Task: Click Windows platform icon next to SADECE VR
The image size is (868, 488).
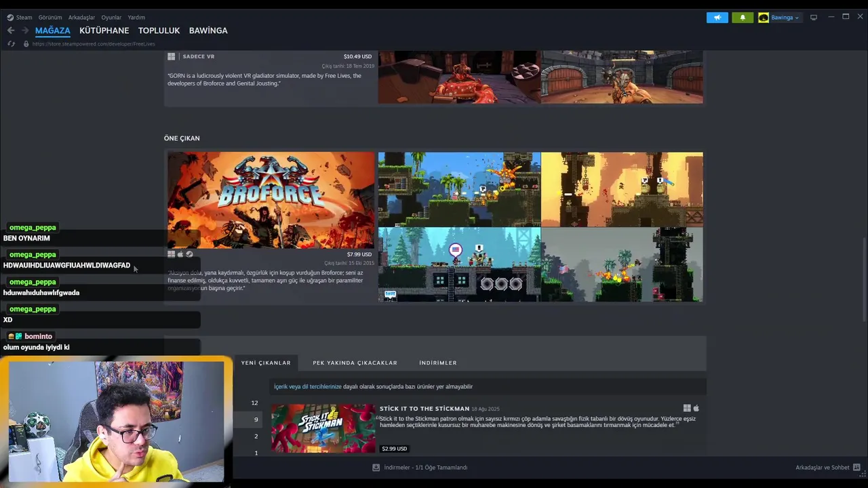Action: [172, 56]
